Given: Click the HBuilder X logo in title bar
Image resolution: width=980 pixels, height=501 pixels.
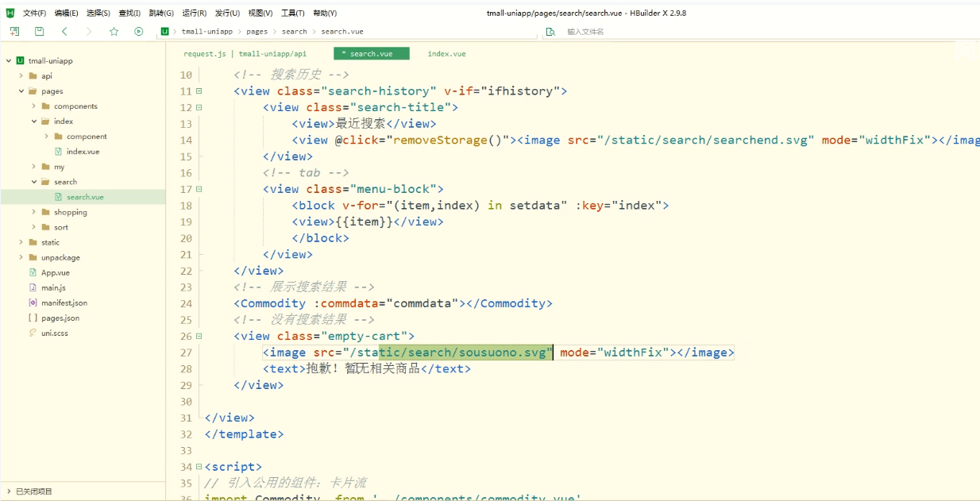Looking at the screenshot, I should point(10,13).
